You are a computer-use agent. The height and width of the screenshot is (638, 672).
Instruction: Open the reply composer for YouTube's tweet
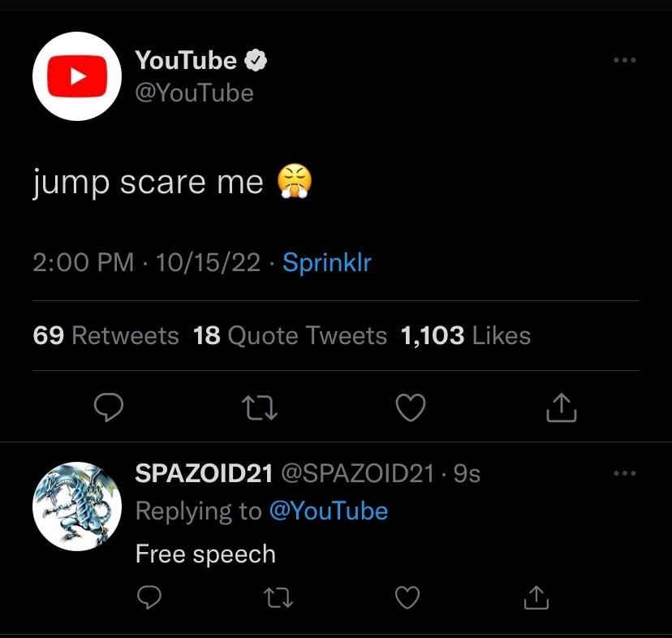pos(110,408)
